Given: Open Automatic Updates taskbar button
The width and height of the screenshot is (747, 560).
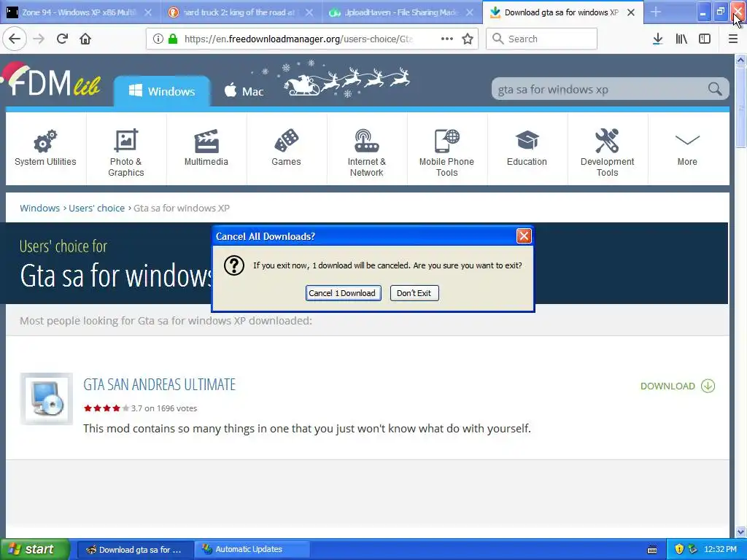Looking at the screenshot, I should [x=252, y=550].
